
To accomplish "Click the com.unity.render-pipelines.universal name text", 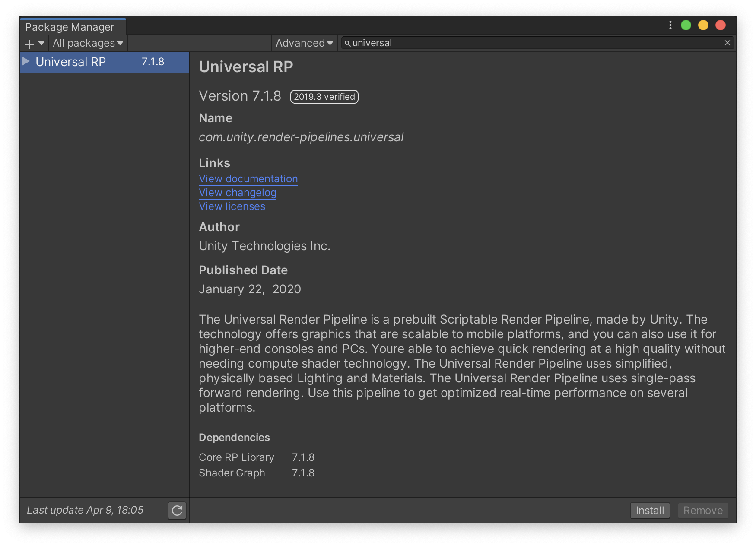I will tap(301, 137).
